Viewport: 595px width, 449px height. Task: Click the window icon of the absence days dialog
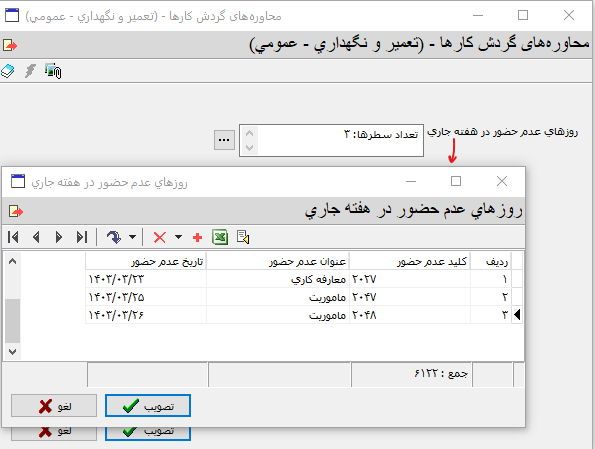click(x=18, y=181)
